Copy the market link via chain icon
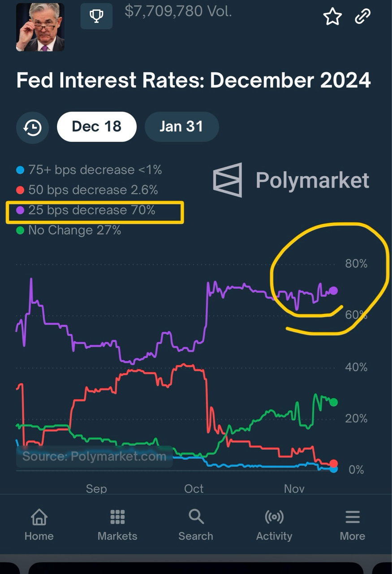This screenshot has width=392, height=574. click(x=362, y=17)
